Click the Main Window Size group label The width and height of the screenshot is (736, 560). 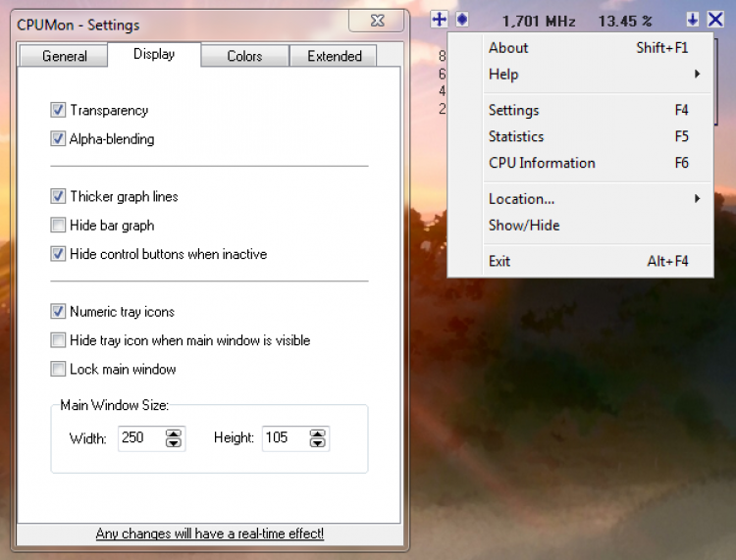114,405
